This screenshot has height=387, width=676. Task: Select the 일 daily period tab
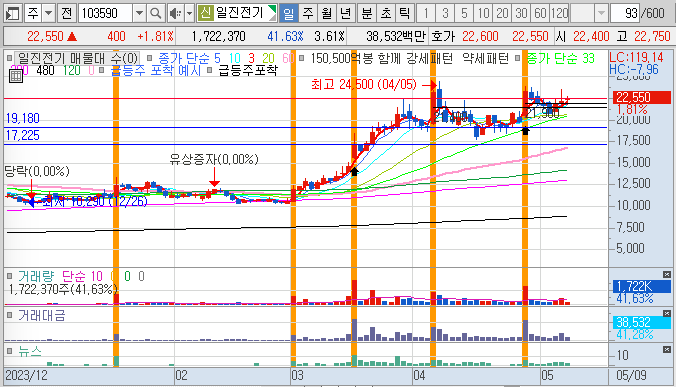pos(288,13)
